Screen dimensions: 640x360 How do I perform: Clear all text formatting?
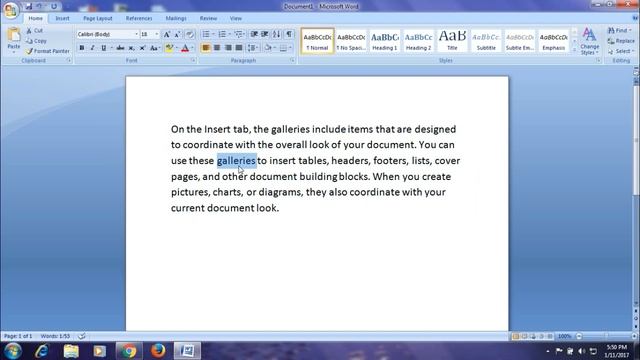(189, 34)
